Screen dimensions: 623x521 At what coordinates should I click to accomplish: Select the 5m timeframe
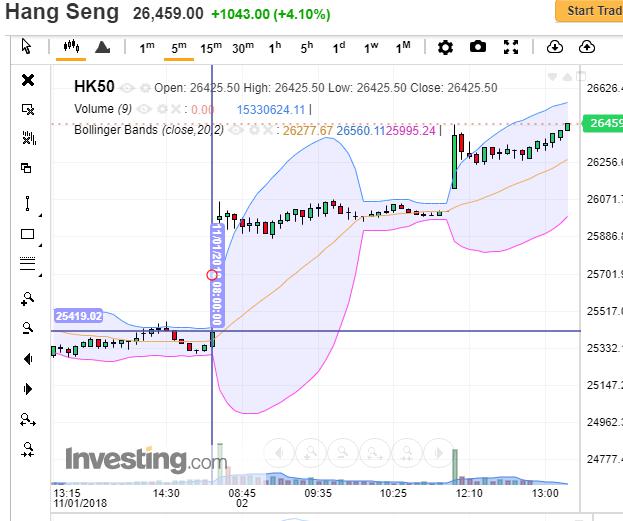pos(179,48)
